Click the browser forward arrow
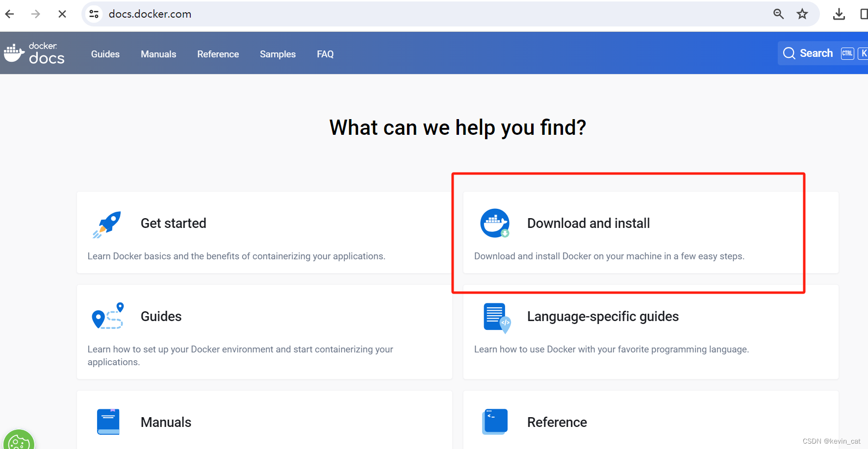The image size is (868, 449). [36, 14]
